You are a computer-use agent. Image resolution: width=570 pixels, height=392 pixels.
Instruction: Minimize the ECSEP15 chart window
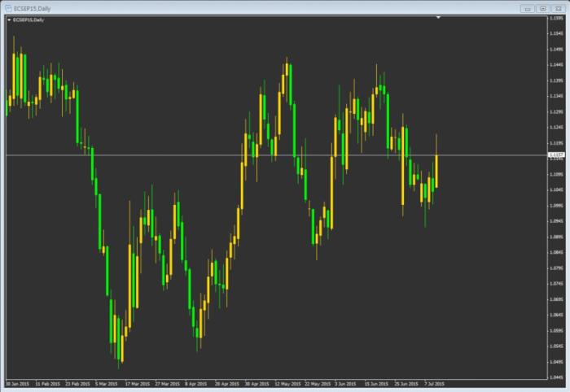528,7
